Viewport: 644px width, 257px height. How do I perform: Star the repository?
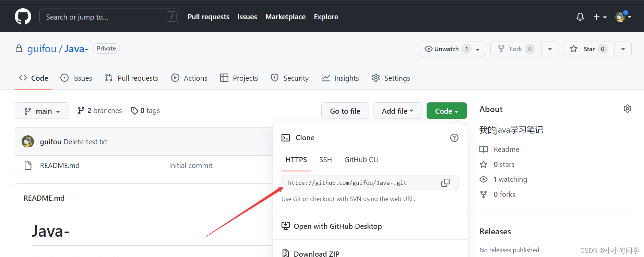[589, 49]
